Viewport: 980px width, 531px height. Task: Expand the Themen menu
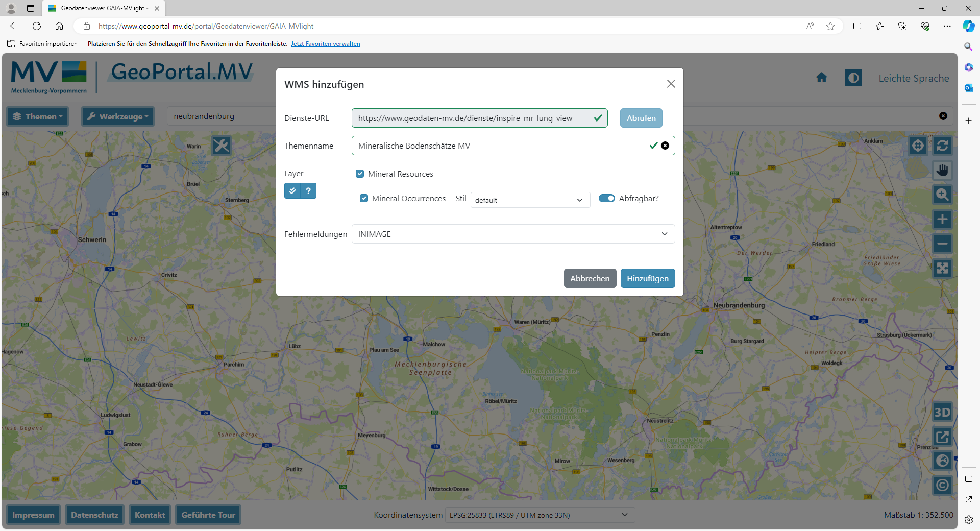tap(37, 116)
